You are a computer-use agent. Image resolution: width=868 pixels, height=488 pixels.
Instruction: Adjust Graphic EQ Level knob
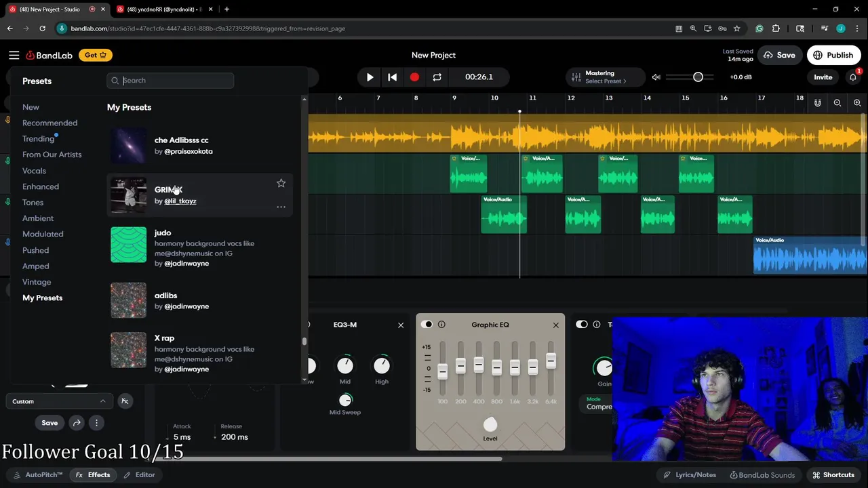click(x=490, y=425)
